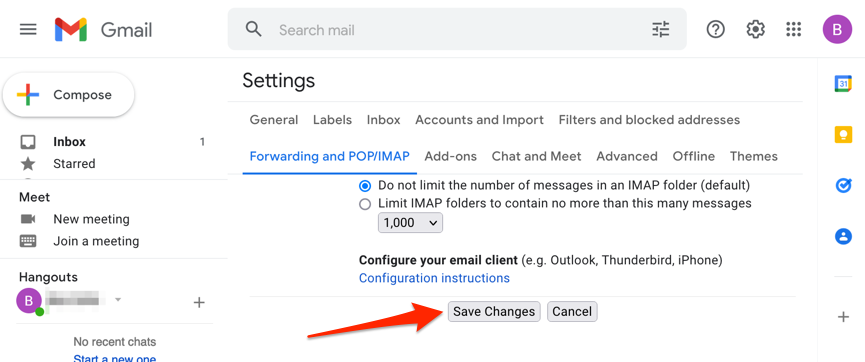Open search options filter icon
Image resolution: width=865 pixels, height=362 pixels.
coord(660,29)
